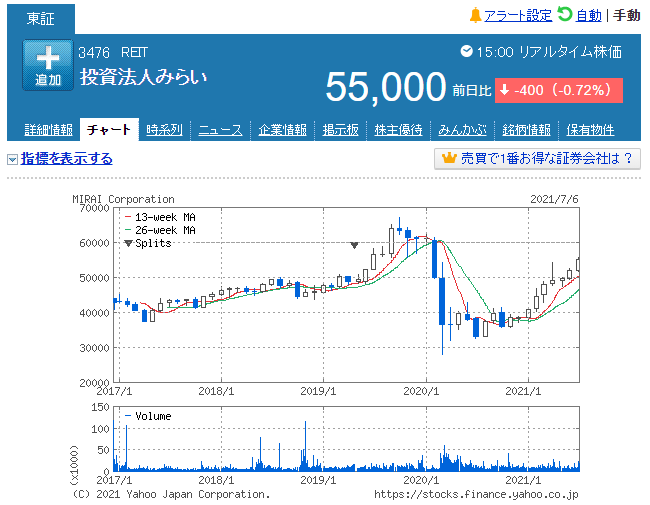The width and height of the screenshot is (650, 505).
Task: Open the 銘柄情報 tab
Action: click(526, 130)
